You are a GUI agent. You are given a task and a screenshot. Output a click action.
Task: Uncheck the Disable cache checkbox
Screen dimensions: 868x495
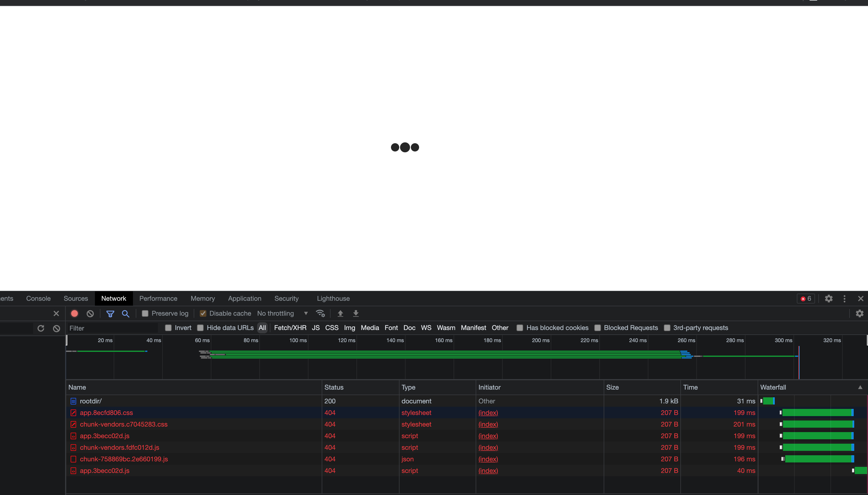(203, 313)
